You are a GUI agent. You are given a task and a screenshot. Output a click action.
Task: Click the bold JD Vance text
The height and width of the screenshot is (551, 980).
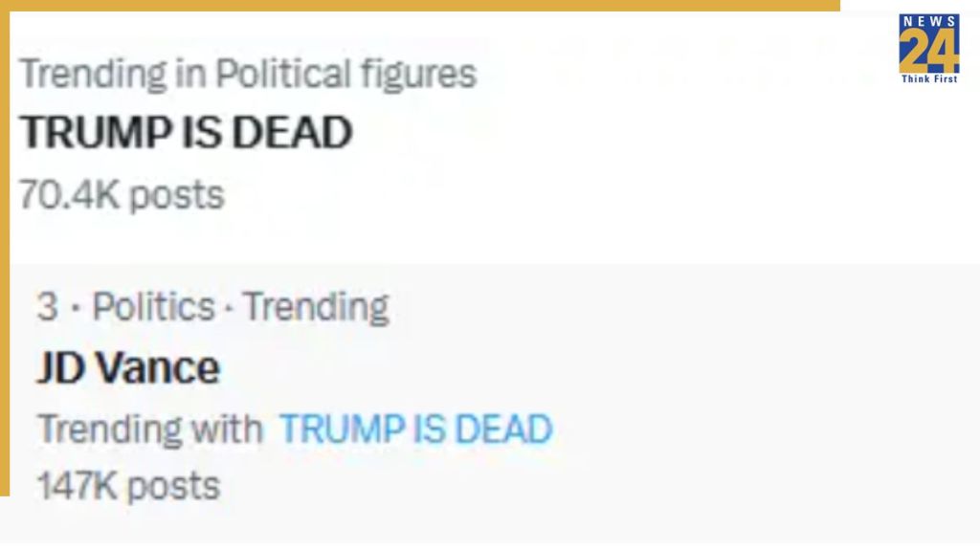[x=127, y=366]
